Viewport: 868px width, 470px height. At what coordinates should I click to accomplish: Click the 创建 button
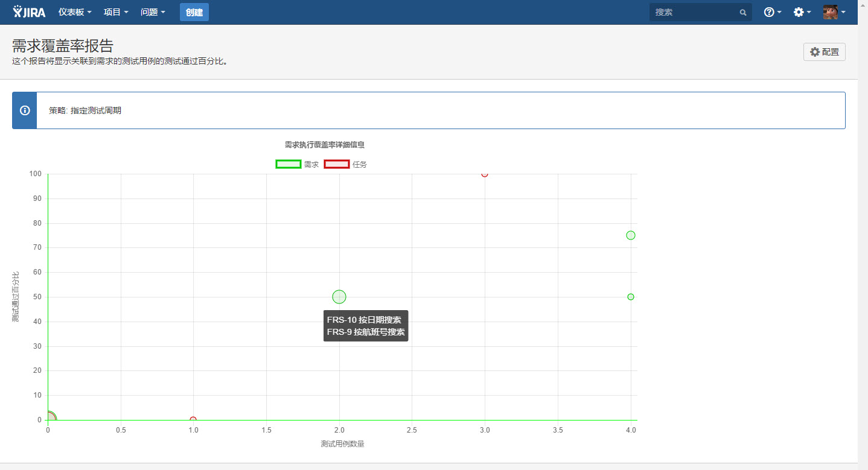(194, 12)
